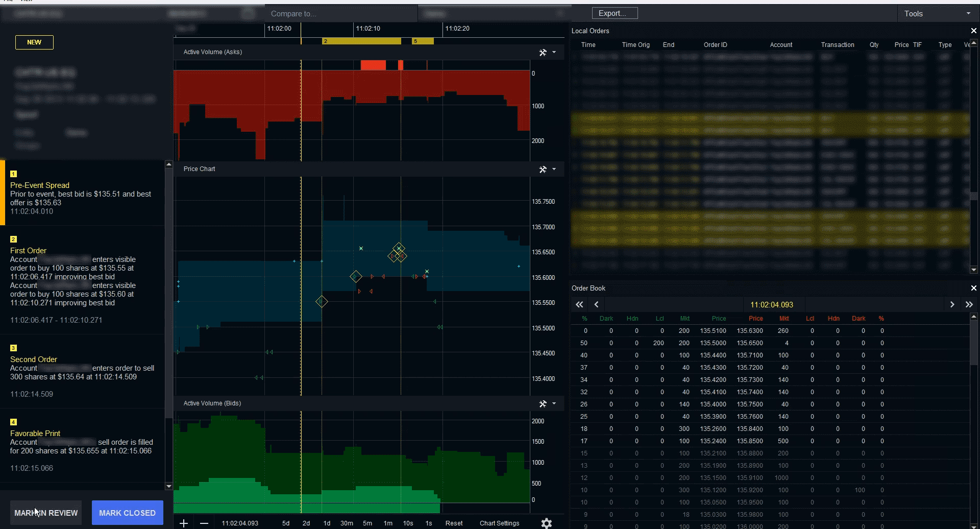Click timeline marker 5 on time axis

point(423,41)
